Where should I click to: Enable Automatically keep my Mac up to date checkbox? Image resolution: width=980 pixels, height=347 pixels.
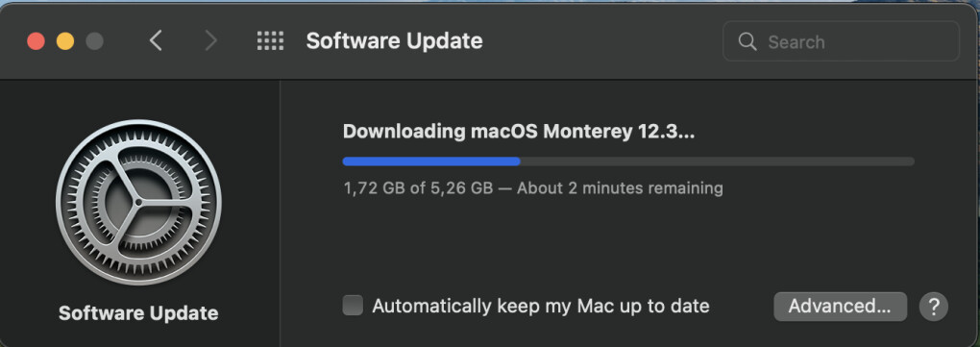tap(353, 306)
